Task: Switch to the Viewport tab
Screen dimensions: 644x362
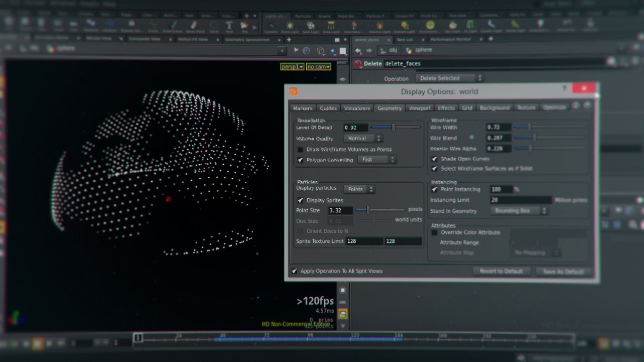Action: pyautogui.click(x=420, y=108)
